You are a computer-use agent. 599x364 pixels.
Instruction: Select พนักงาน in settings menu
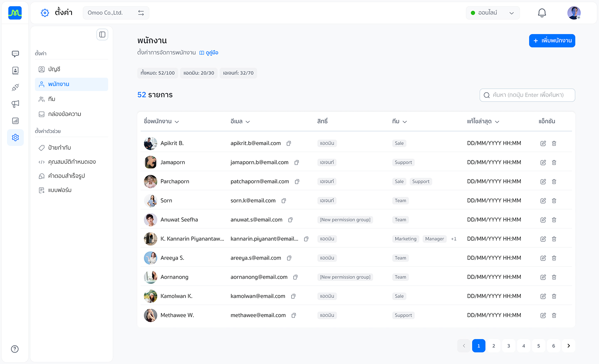[x=72, y=84]
